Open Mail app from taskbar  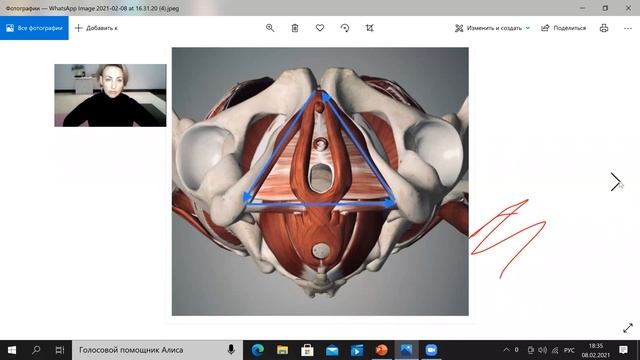coord(332,350)
